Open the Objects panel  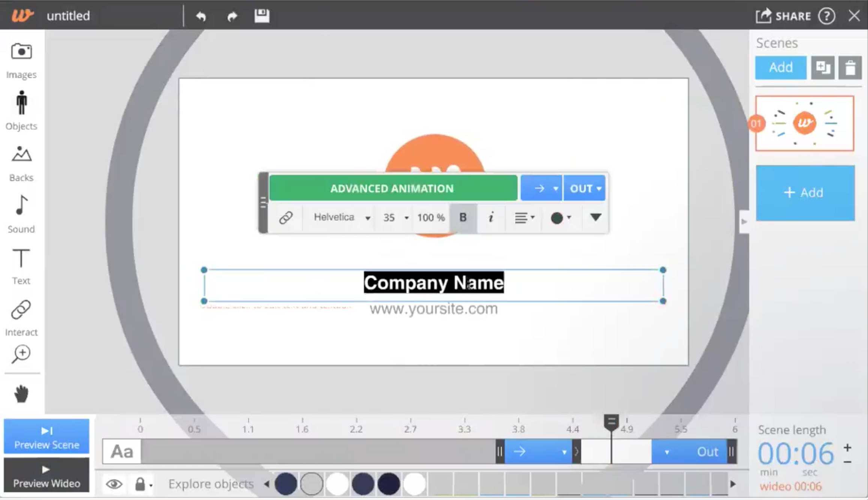[x=21, y=109]
